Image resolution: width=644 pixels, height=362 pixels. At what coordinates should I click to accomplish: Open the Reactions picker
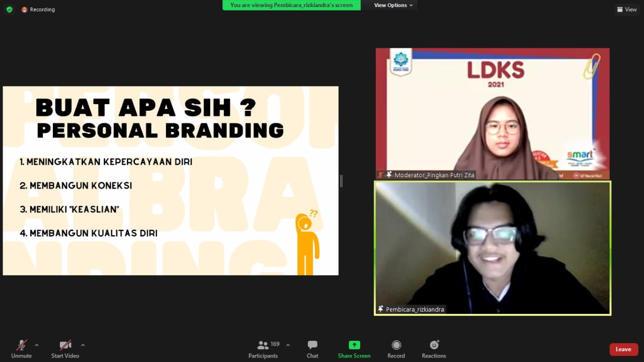coord(433,348)
